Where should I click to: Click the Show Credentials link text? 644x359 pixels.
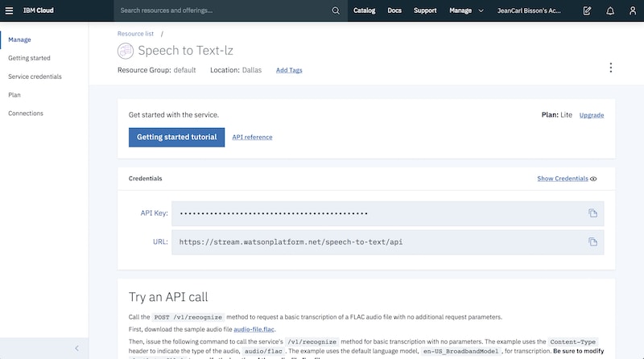[x=562, y=179]
